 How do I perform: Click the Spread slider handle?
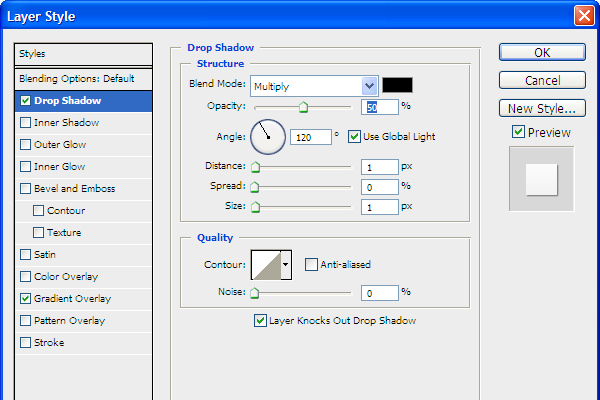tap(254, 187)
